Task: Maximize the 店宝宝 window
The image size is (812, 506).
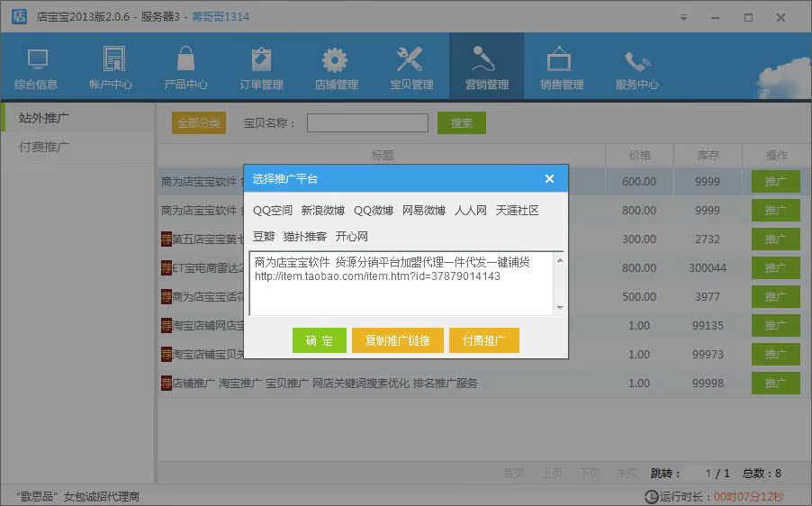Action: [748, 18]
